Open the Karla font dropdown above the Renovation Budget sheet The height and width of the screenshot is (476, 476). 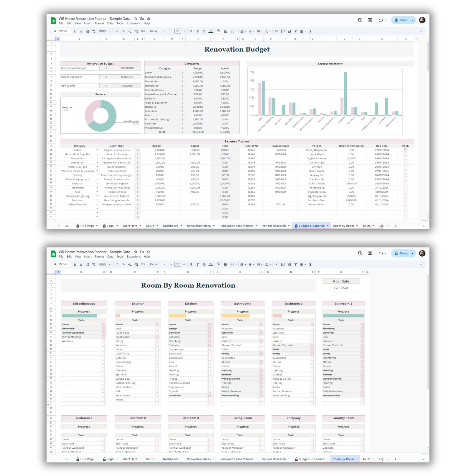pyautogui.click(x=157, y=31)
